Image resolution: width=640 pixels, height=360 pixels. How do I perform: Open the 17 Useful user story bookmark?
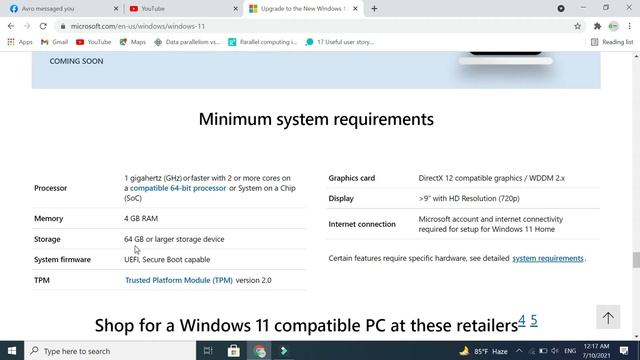tap(340, 42)
